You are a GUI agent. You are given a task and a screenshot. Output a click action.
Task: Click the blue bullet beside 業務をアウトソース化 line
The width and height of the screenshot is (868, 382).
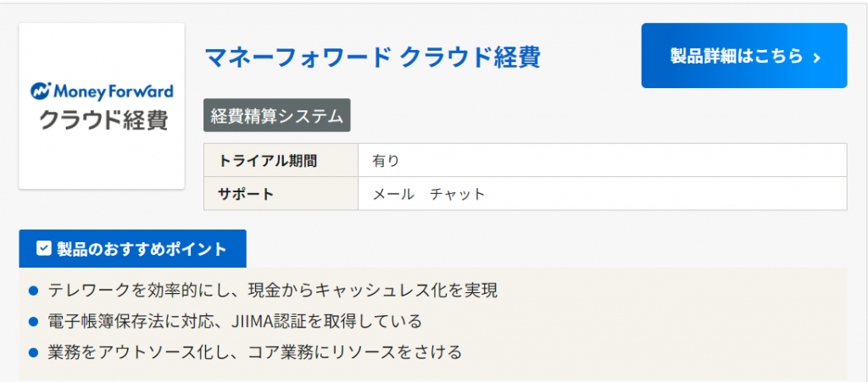click(x=34, y=352)
